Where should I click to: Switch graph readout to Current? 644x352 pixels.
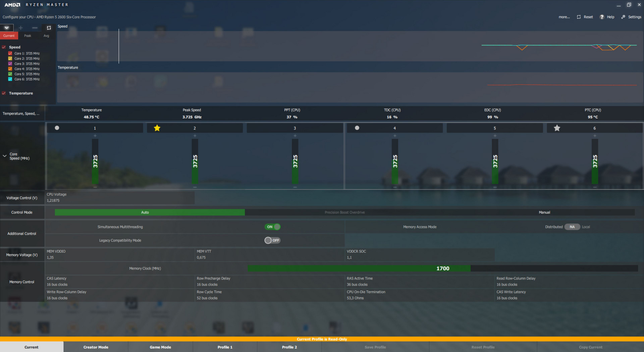9,36
